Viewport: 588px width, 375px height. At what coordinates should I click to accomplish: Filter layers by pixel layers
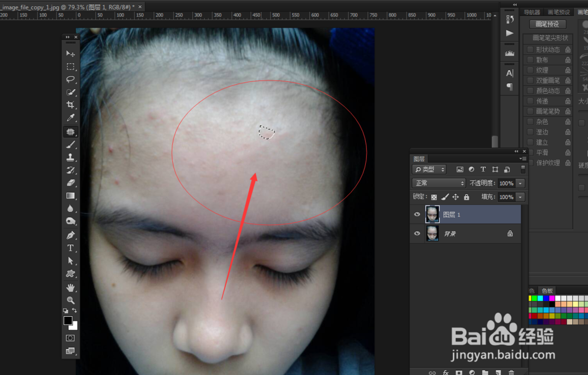(x=460, y=170)
